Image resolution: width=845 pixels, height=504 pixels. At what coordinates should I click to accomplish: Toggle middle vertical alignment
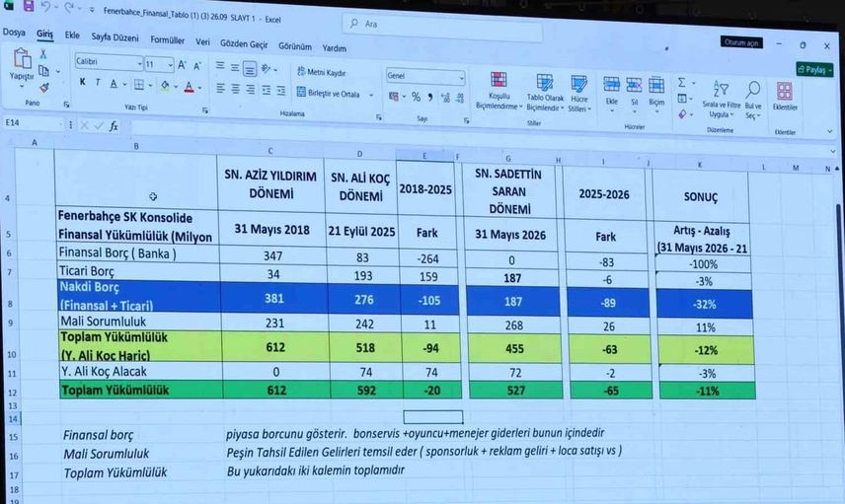tap(235, 67)
